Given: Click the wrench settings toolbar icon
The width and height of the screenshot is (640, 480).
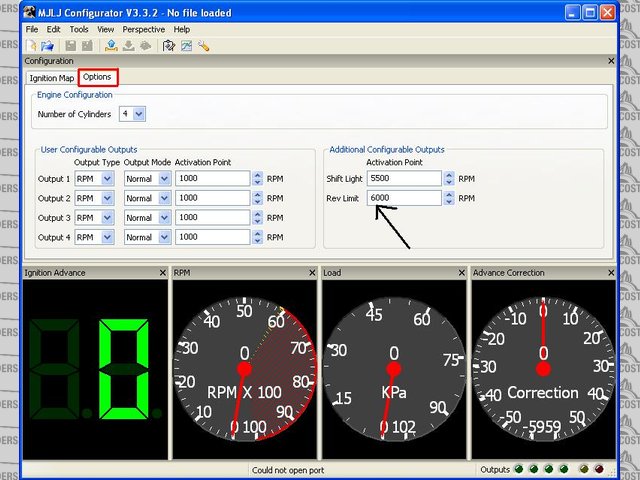Looking at the screenshot, I should (203, 45).
